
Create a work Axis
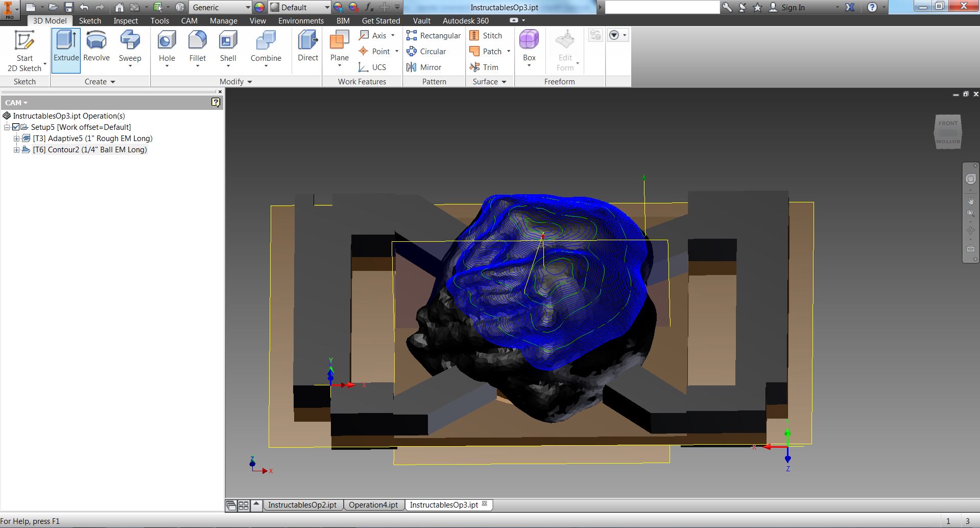pyautogui.click(x=374, y=35)
